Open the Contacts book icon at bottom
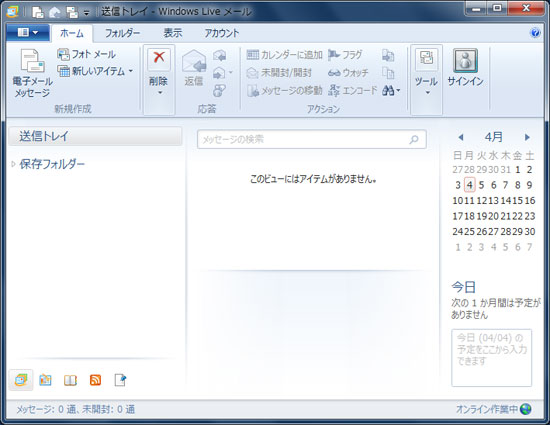The image size is (550, 425). coord(70,380)
